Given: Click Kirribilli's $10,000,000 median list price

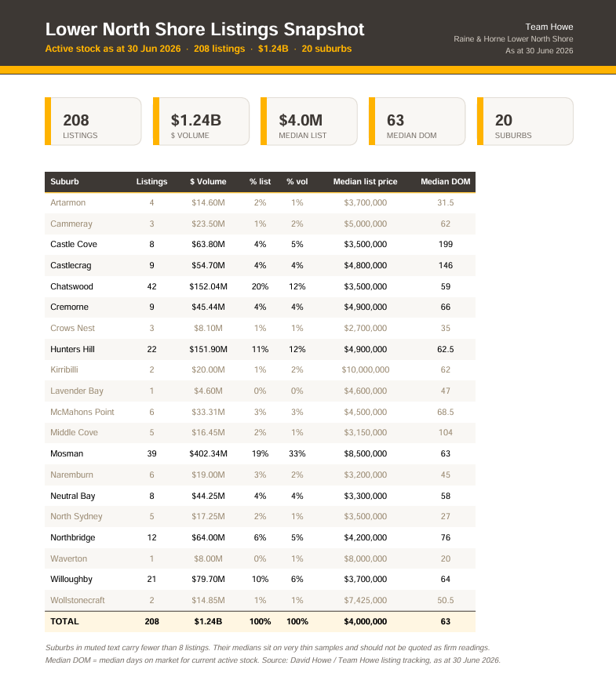Looking at the screenshot, I should [366, 369].
